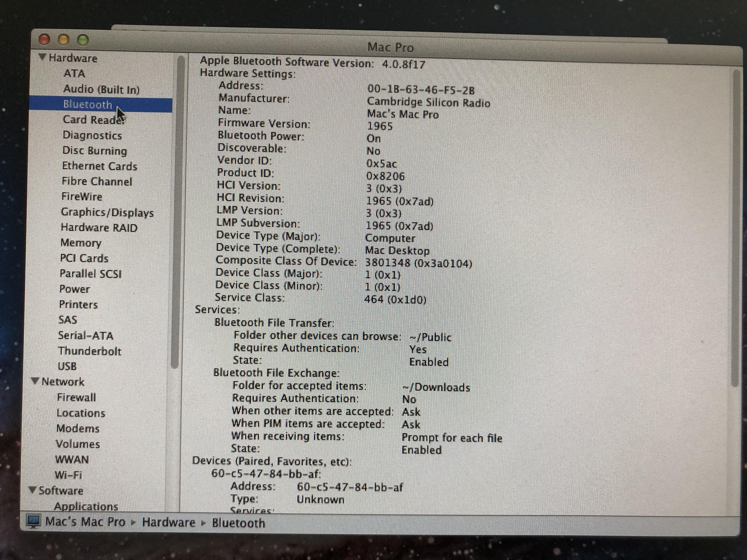The height and width of the screenshot is (560, 747).
Task: Select Thunderbolt in the Hardware list
Action: [89, 351]
